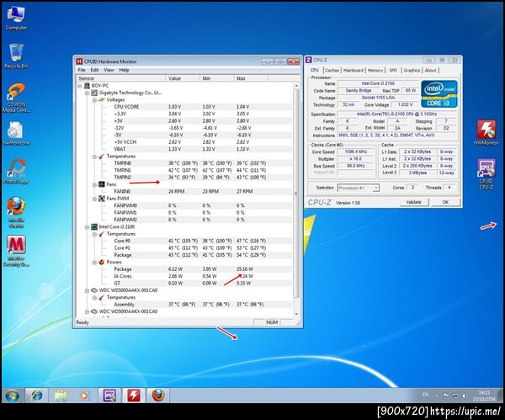Open Windows Explorer folder in taskbar
This screenshot has height=420, width=505.
point(61,396)
